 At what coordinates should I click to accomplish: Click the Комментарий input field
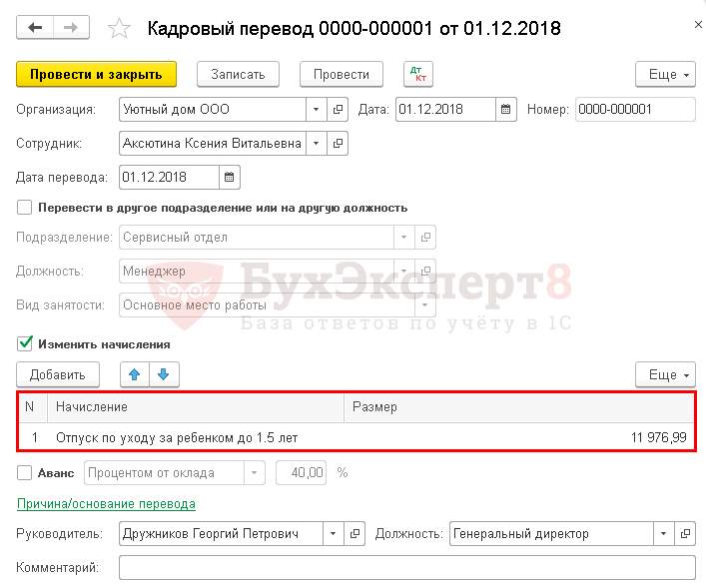407,567
